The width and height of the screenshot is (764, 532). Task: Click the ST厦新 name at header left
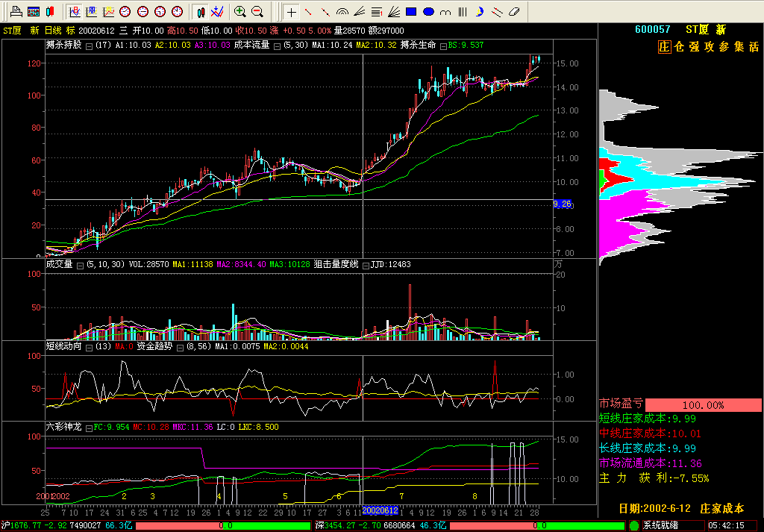pyautogui.click(x=21, y=31)
